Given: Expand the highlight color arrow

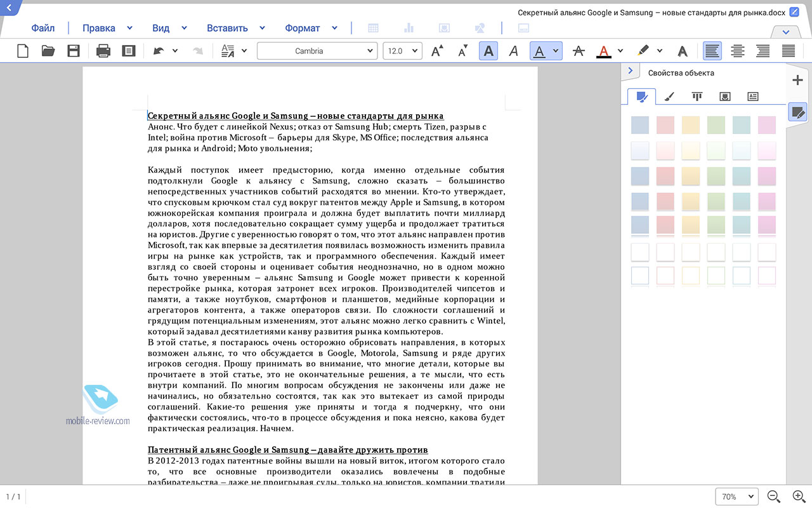Looking at the screenshot, I should pyautogui.click(x=660, y=51).
